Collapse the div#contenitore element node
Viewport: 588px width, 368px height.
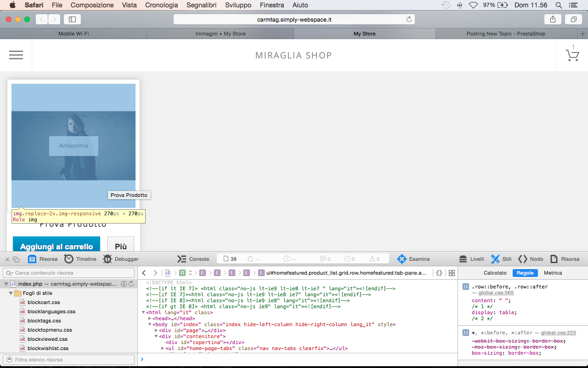[156, 336]
